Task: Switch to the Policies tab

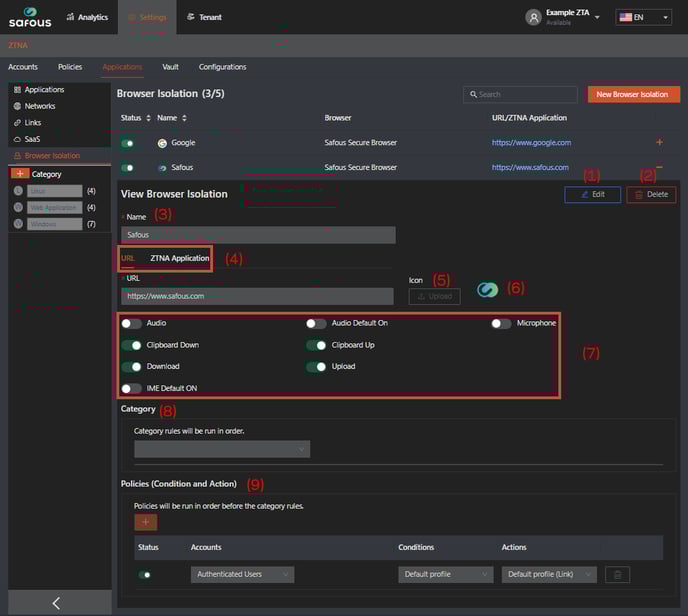Action: (70, 67)
